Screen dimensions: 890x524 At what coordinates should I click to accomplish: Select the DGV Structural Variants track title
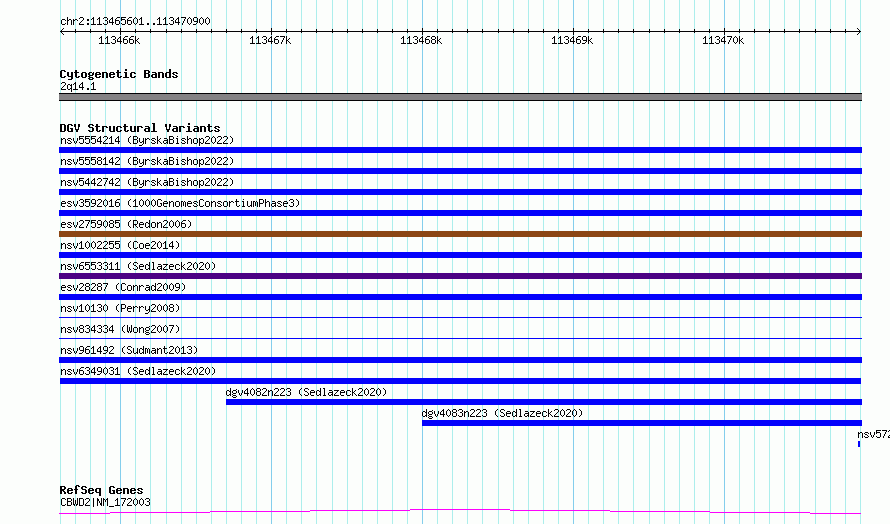pyautogui.click(x=140, y=128)
